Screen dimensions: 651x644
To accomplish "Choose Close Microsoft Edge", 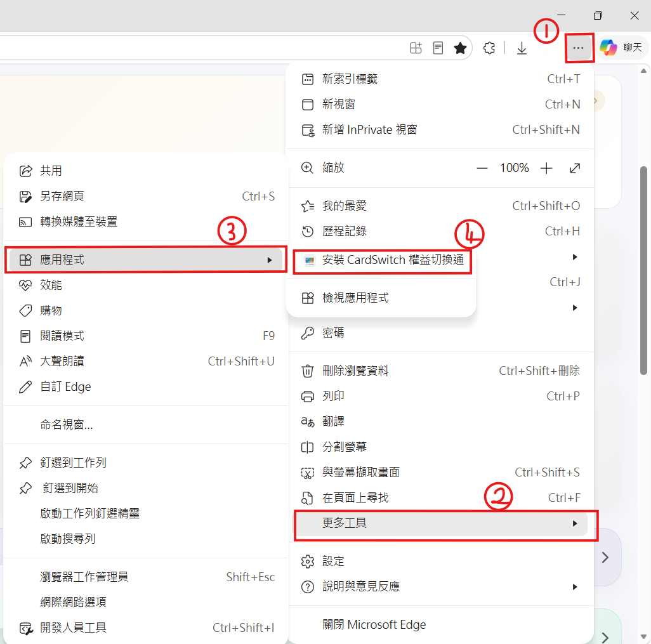I will (x=440, y=625).
